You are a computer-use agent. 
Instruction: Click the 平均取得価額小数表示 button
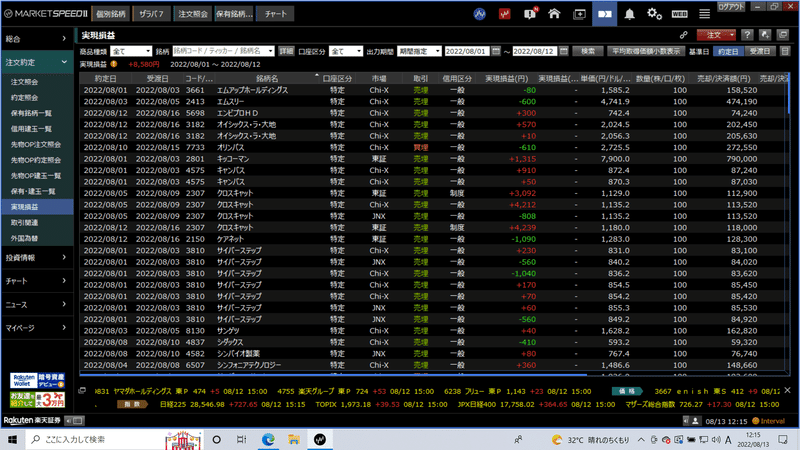pos(646,52)
